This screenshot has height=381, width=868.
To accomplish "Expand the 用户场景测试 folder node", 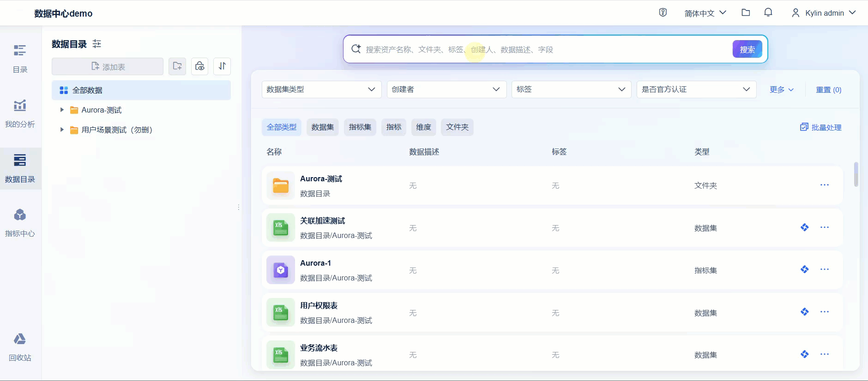I will 62,130.
